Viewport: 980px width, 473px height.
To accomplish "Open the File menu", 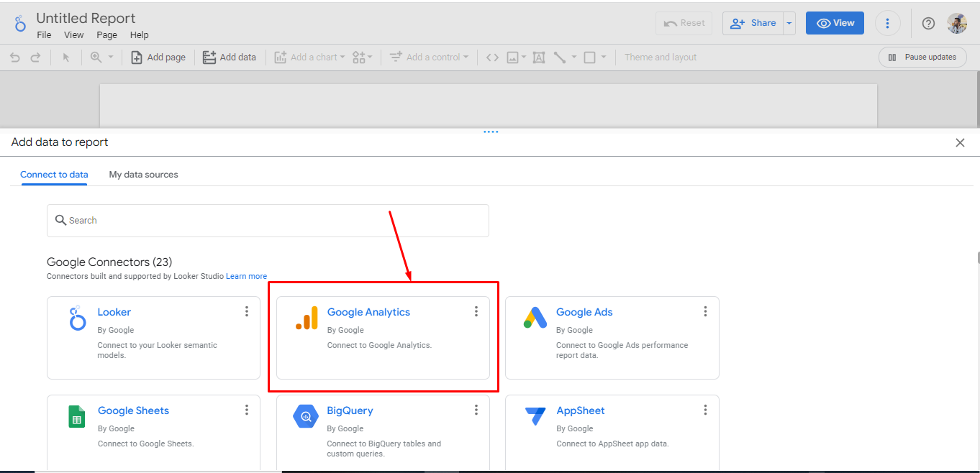I will coord(44,35).
